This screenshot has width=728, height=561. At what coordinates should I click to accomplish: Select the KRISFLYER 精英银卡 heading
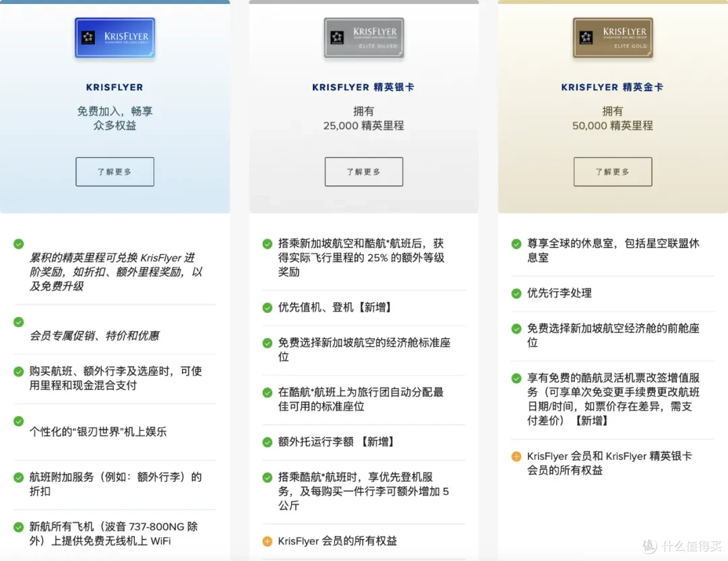click(x=363, y=87)
